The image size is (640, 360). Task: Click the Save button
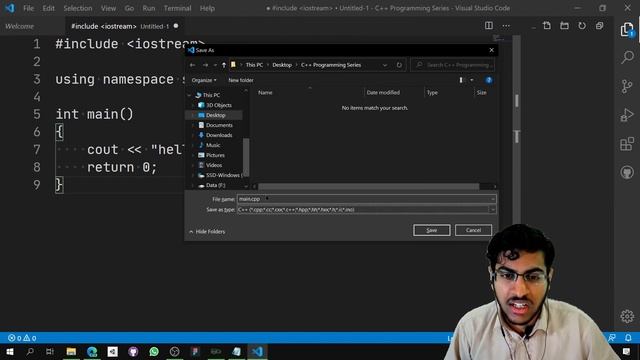(431, 230)
